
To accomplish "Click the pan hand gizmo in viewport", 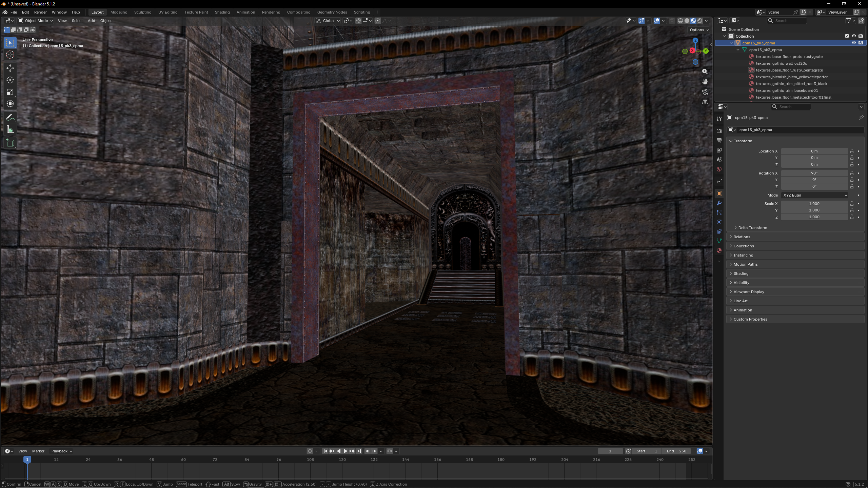I will 705,82.
